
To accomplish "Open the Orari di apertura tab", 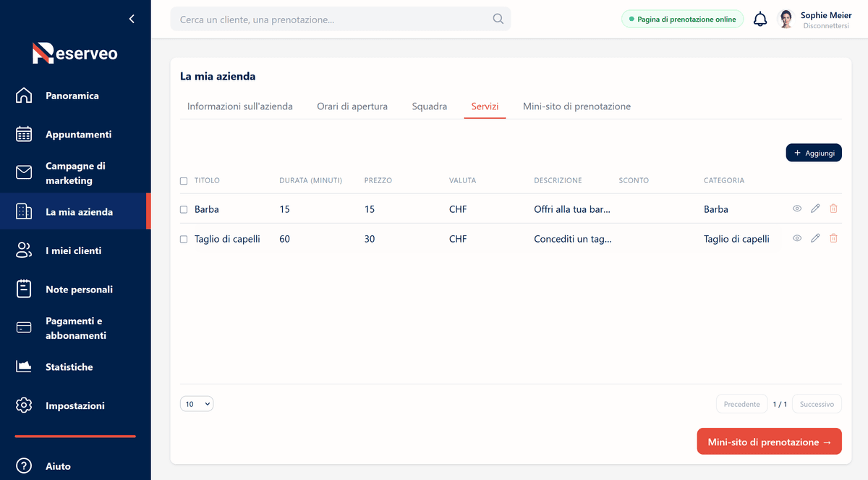I will (352, 106).
